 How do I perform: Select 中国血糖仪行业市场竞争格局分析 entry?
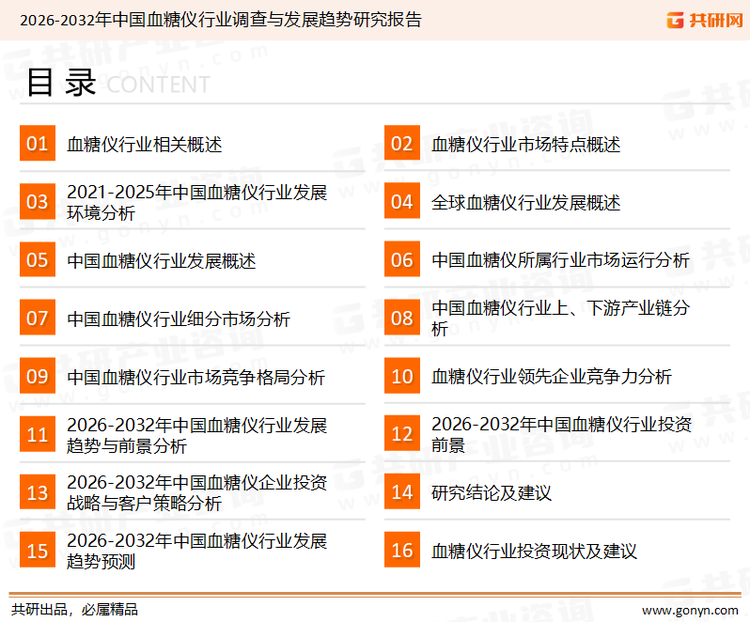(196, 377)
